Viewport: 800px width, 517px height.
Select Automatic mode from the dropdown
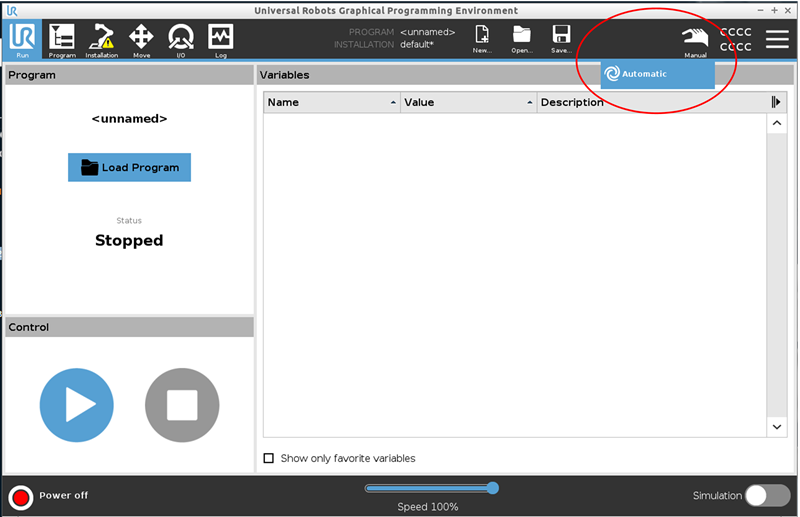658,74
